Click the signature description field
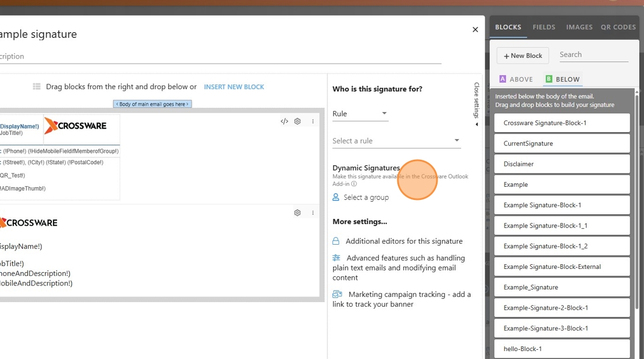This screenshot has height=359, width=644. tap(221, 57)
